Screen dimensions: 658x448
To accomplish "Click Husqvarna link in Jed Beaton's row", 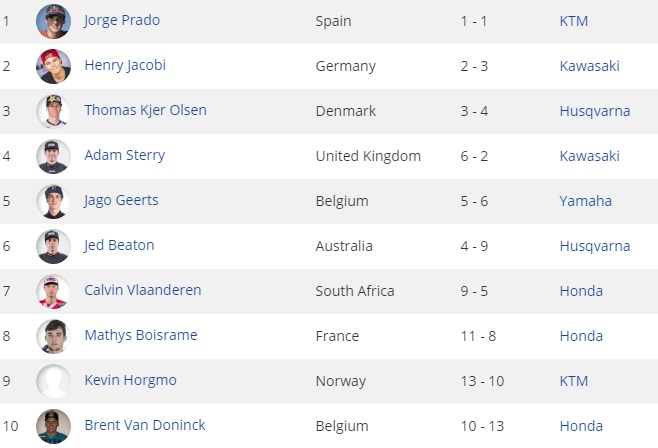I will pos(594,246).
